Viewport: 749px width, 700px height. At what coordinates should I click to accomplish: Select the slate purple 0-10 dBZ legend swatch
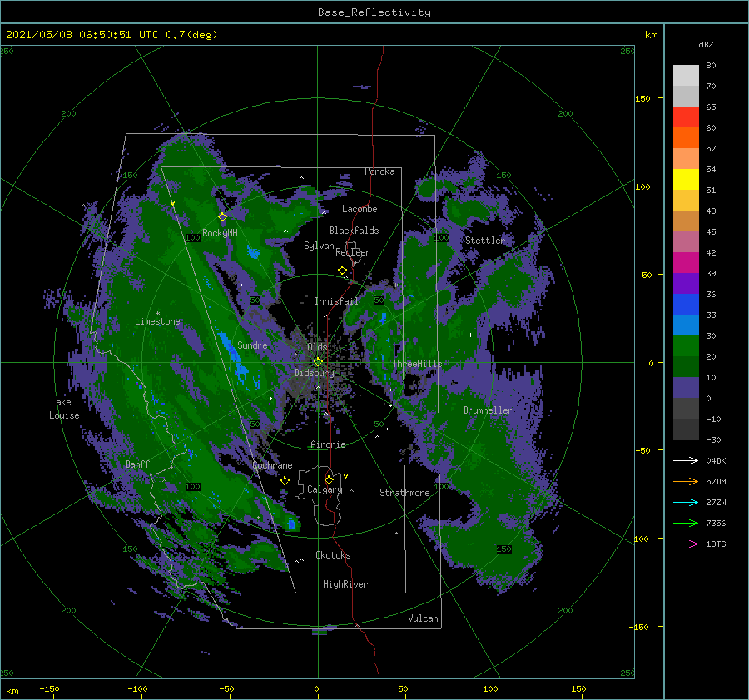tap(686, 388)
